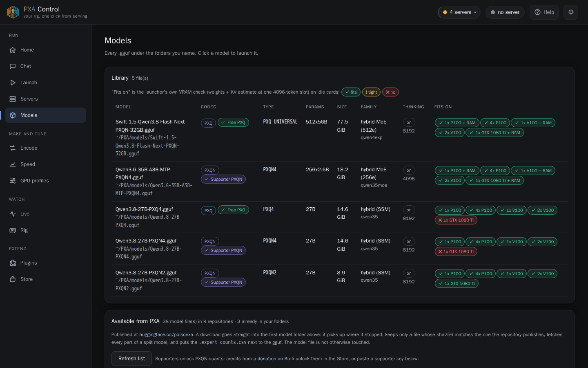Click the PXA Control logo icon
Image resolution: width=588 pixels, height=368 pixels.
(13, 12)
